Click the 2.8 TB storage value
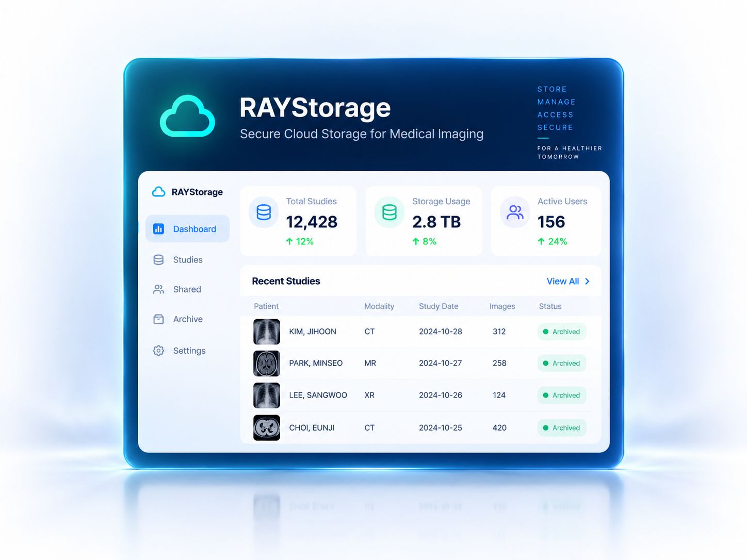747x560 pixels. coord(436,222)
